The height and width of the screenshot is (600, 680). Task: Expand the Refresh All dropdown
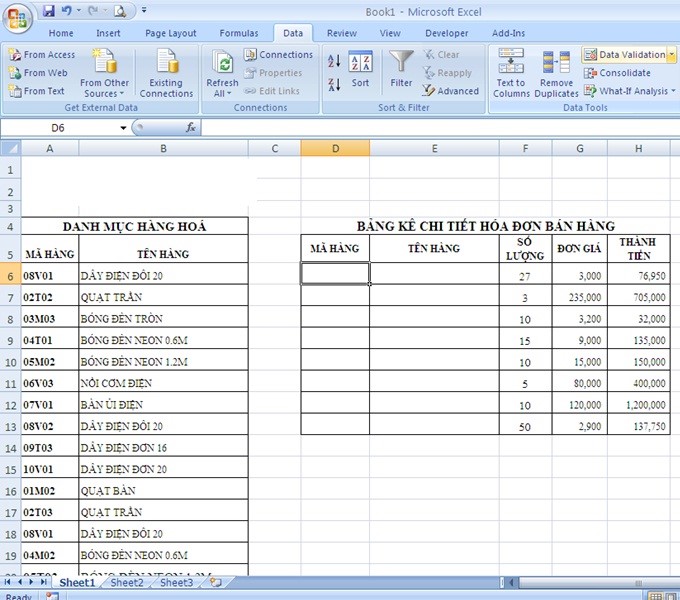pos(222,94)
